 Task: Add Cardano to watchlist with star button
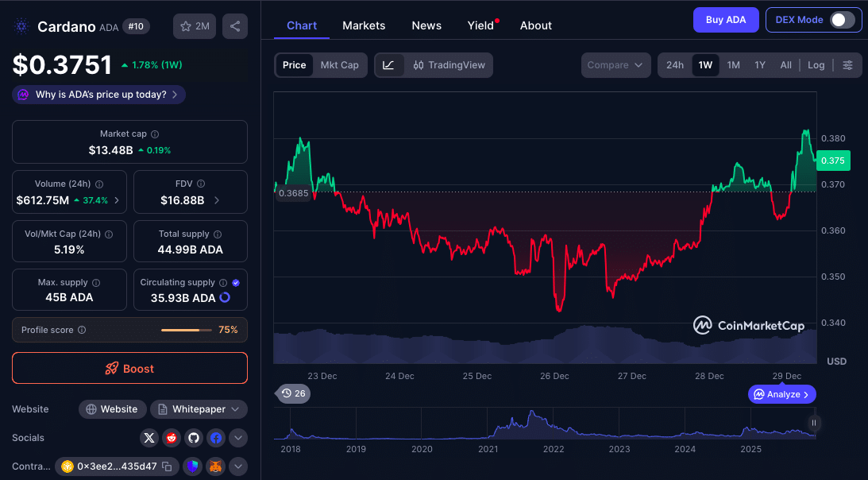point(195,26)
